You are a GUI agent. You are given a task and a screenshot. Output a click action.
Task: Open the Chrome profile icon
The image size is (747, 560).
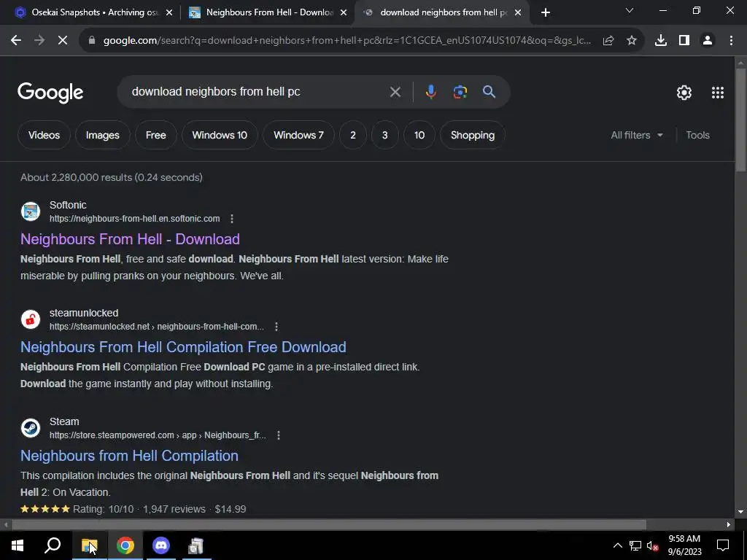click(x=708, y=41)
